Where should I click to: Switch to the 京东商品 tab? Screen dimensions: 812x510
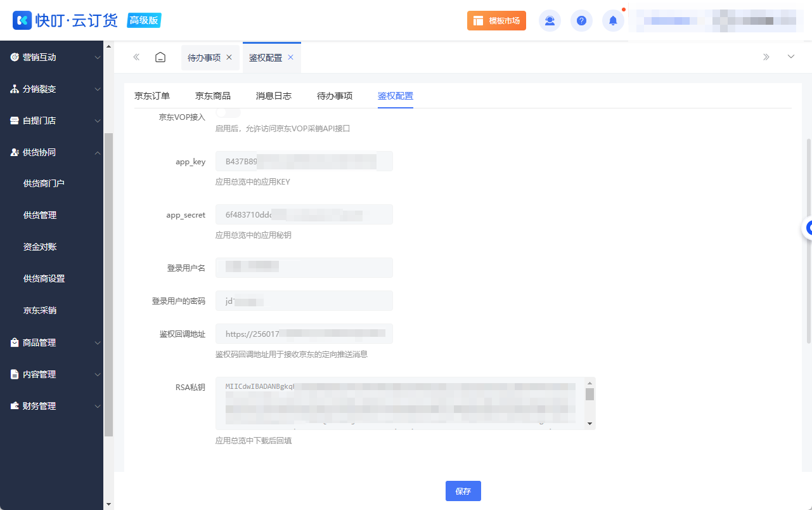click(x=213, y=96)
